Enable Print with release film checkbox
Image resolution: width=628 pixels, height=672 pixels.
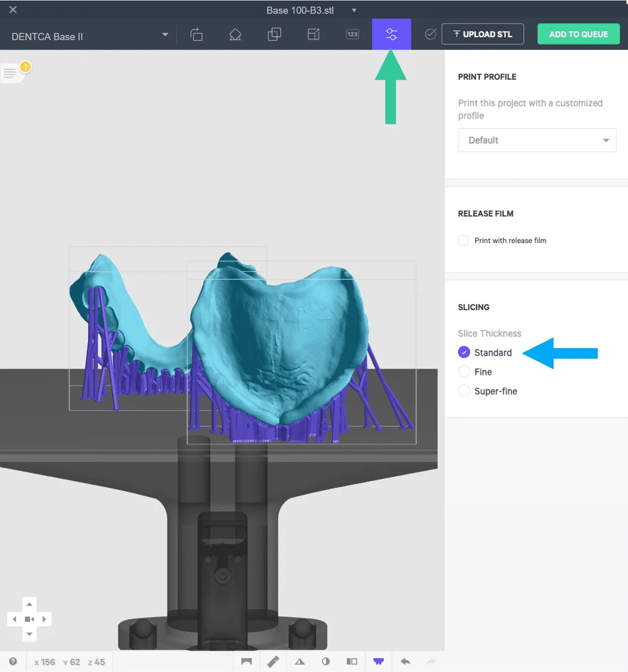[x=464, y=241]
